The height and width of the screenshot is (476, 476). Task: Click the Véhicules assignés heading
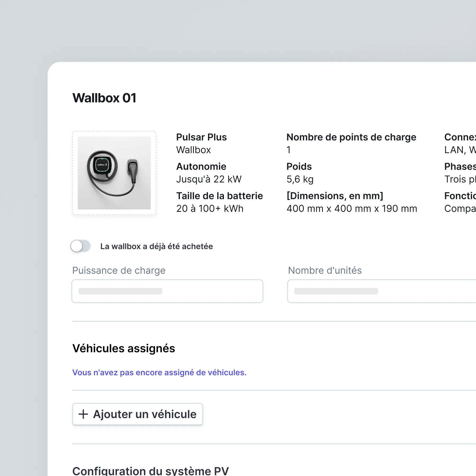coord(124,349)
